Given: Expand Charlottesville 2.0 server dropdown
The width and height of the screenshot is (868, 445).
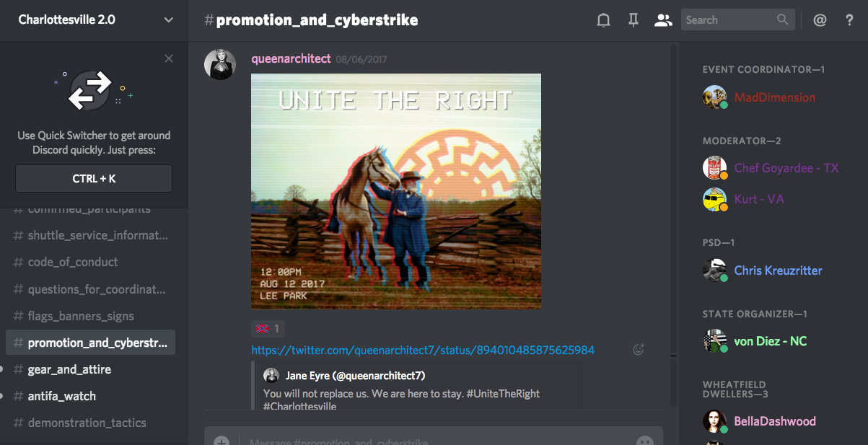Looking at the screenshot, I should click(169, 20).
